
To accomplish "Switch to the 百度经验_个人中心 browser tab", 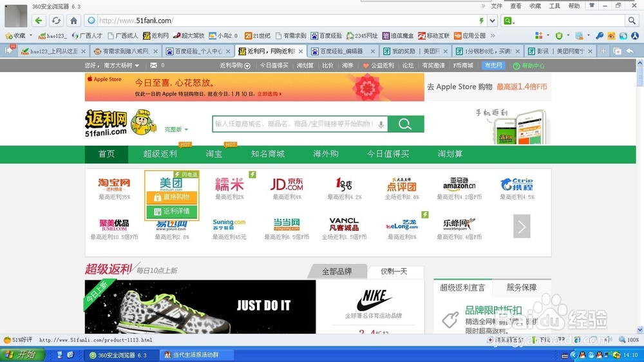I will [199, 52].
